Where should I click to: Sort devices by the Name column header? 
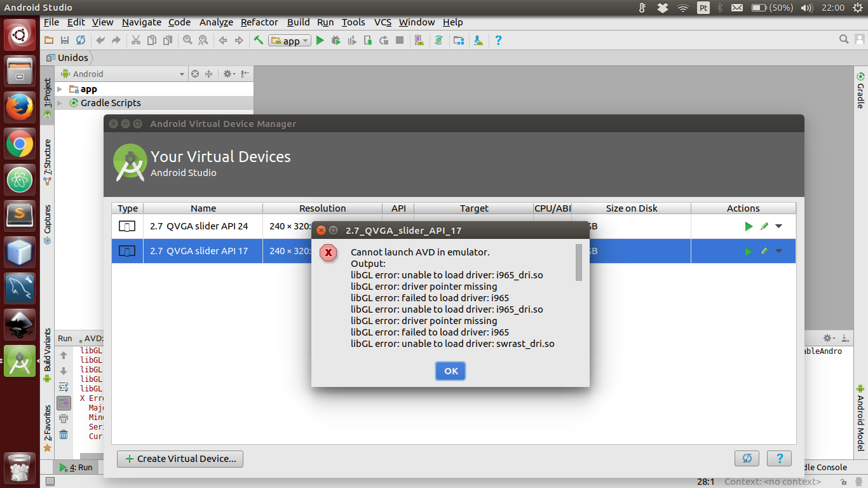(x=203, y=208)
